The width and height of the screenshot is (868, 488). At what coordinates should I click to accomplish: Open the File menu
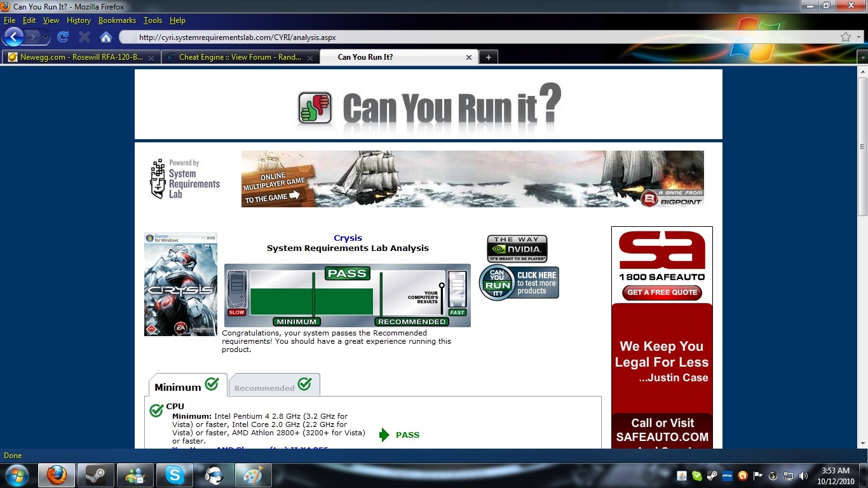click(x=10, y=20)
